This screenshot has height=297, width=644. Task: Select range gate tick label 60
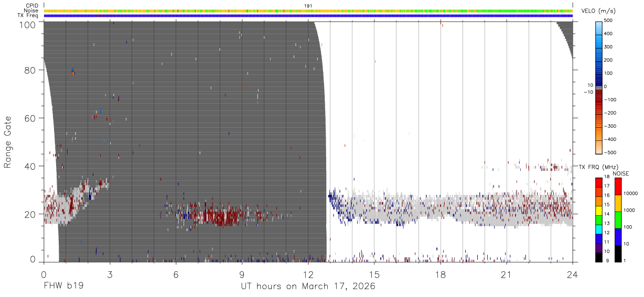pyautogui.click(x=30, y=118)
